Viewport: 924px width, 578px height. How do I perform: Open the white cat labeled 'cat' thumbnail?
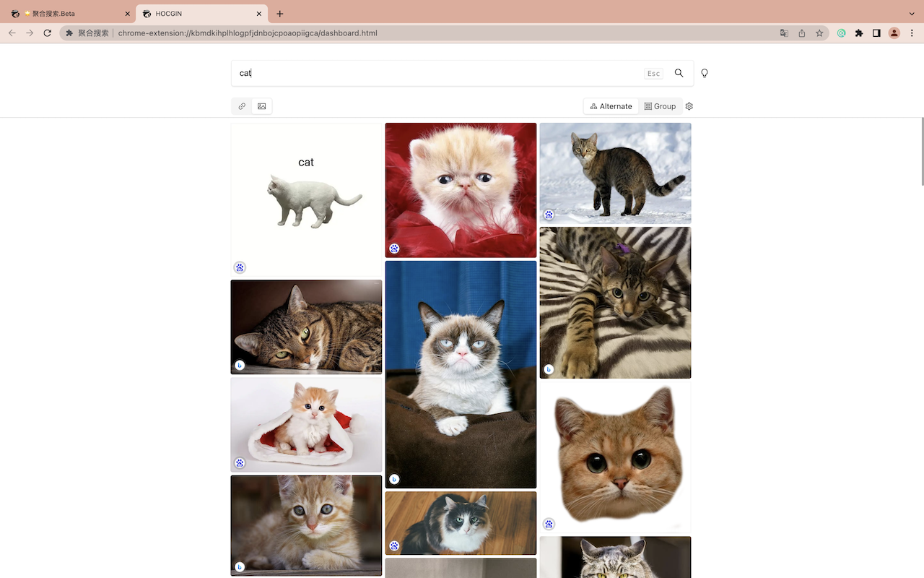[x=306, y=199]
